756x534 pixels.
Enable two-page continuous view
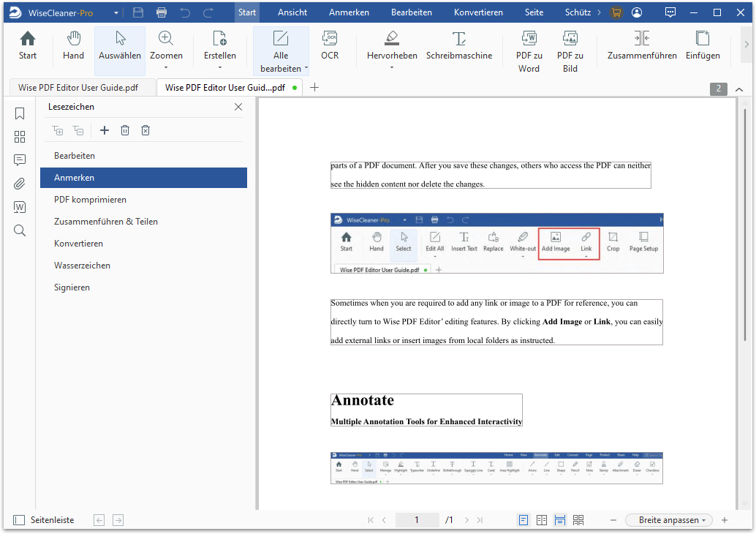pyautogui.click(x=578, y=520)
